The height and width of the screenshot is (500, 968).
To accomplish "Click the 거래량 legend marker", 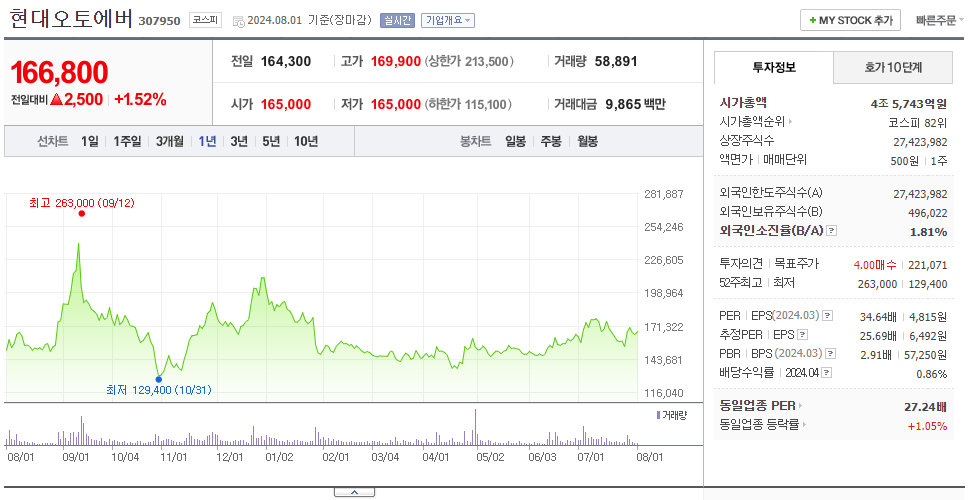I will [658, 415].
